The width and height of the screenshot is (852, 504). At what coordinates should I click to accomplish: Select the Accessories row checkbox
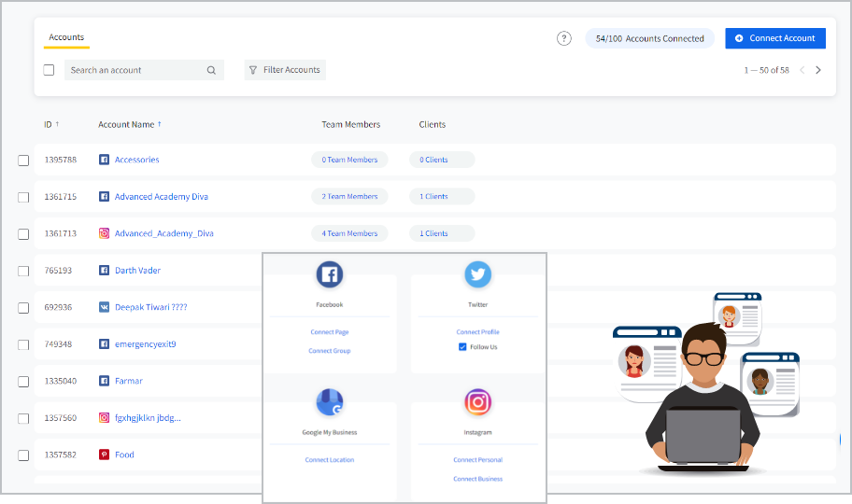tap(23, 161)
